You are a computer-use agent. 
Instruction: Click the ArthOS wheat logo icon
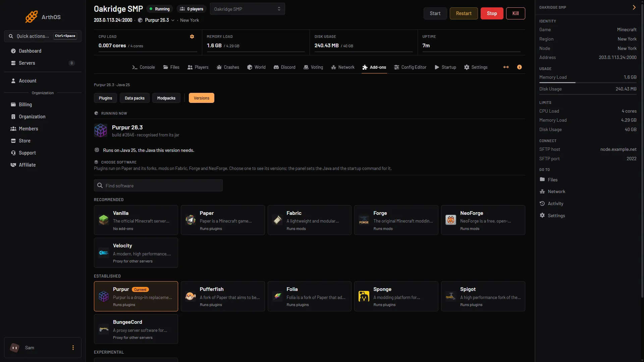pyautogui.click(x=32, y=17)
